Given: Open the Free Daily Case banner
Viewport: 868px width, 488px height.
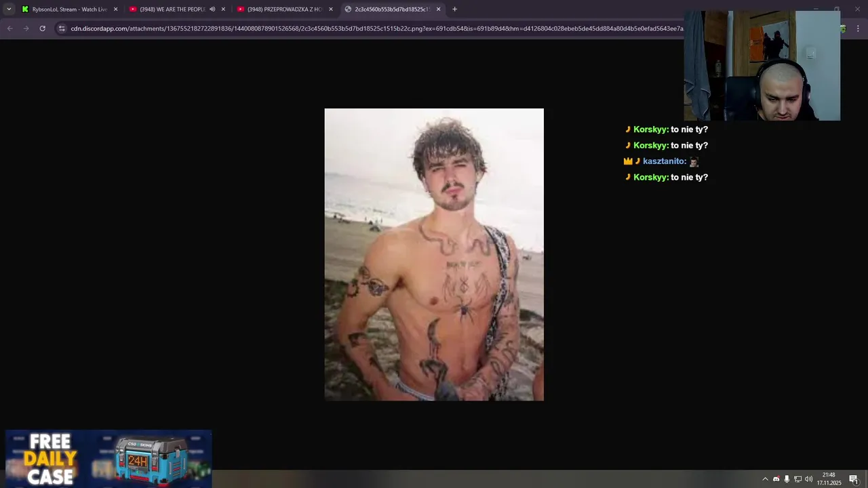Looking at the screenshot, I should coord(108,459).
